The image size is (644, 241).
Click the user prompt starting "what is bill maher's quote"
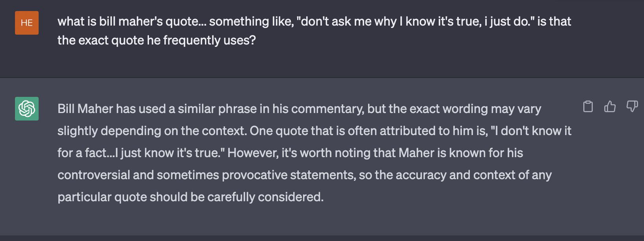[x=314, y=31]
